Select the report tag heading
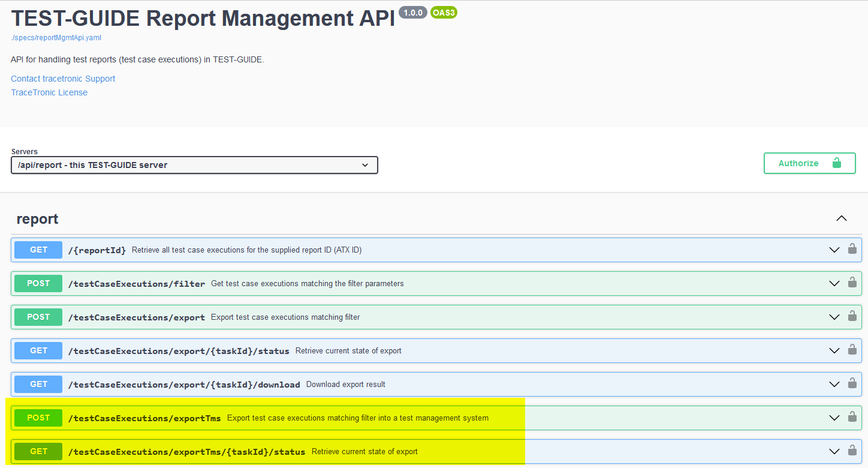The height and width of the screenshot is (468, 868). coord(37,219)
